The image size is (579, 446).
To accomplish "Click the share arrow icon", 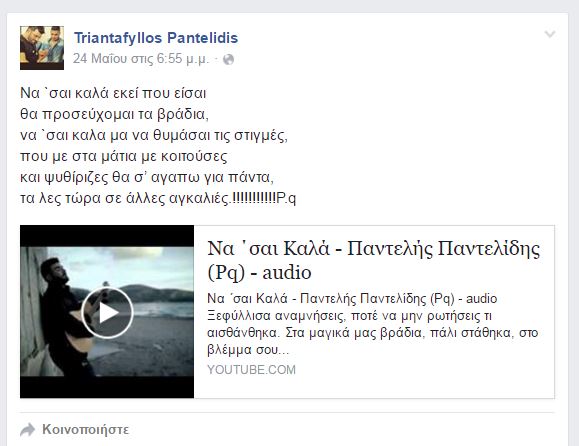I will coord(28,430).
